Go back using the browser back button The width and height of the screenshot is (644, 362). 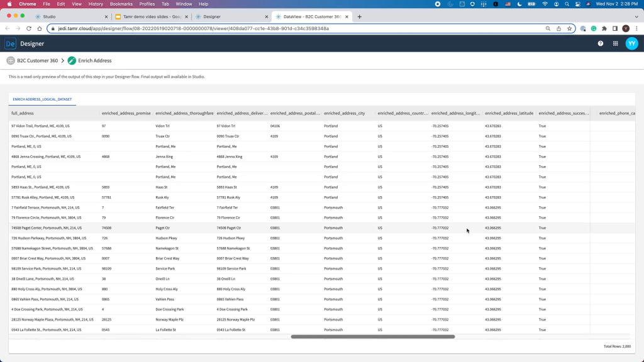(7, 28)
